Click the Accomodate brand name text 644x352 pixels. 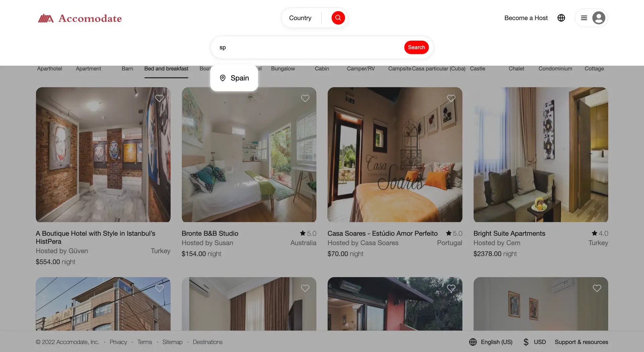pyautogui.click(x=90, y=18)
